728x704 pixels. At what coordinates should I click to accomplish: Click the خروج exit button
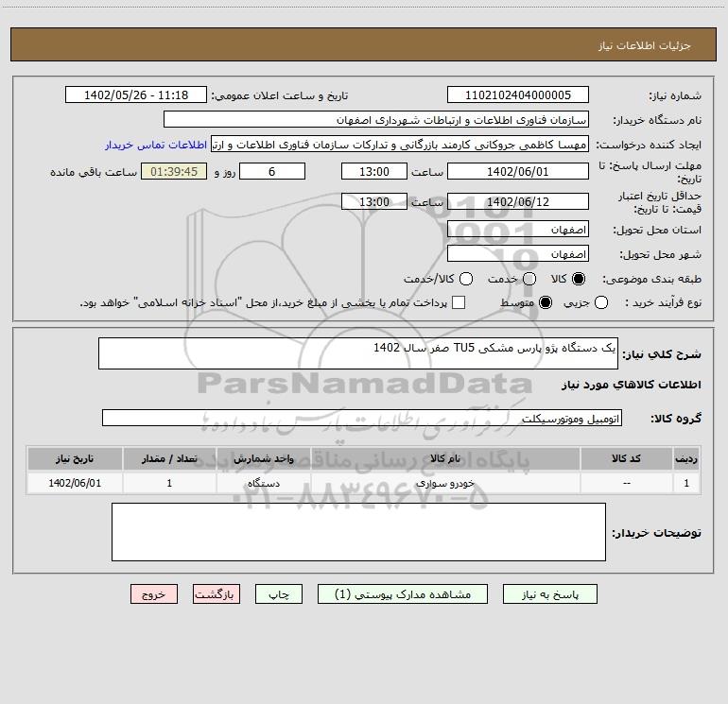click(154, 594)
